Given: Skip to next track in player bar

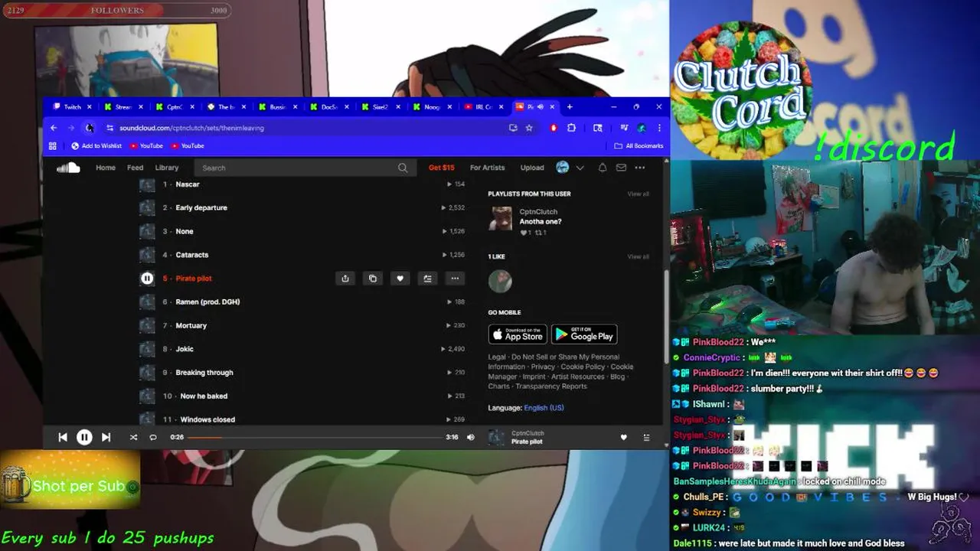Looking at the screenshot, I should (106, 437).
